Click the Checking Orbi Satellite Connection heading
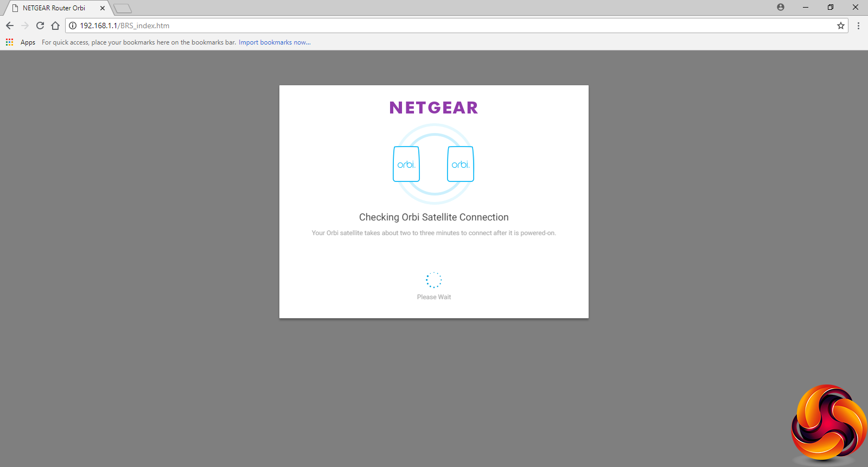The width and height of the screenshot is (868, 467). pos(434,217)
